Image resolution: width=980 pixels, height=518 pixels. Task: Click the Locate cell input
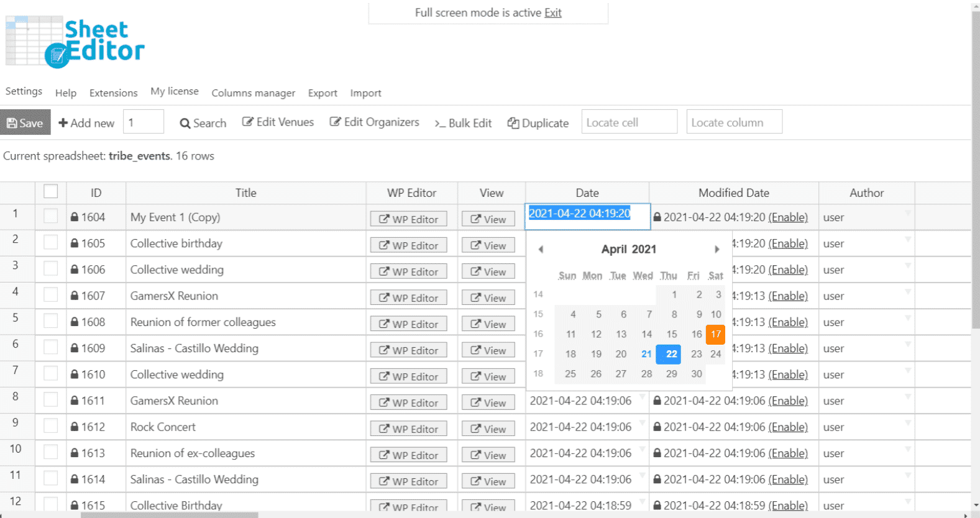click(x=630, y=122)
